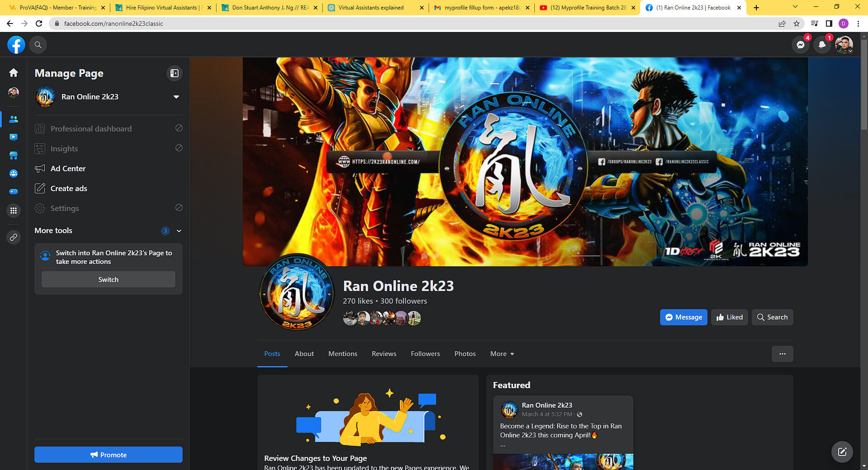The height and width of the screenshot is (470, 868).
Task: Open a new browser tab
Action: 756,8
